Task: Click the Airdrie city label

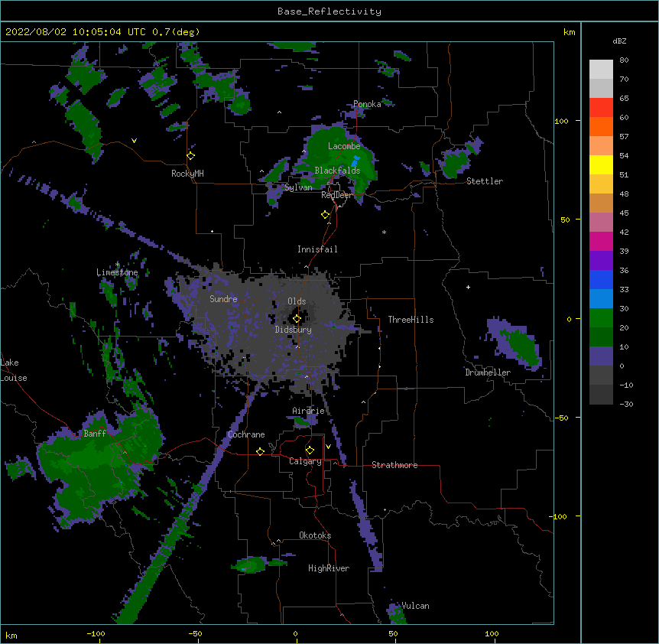Action: 308,411
